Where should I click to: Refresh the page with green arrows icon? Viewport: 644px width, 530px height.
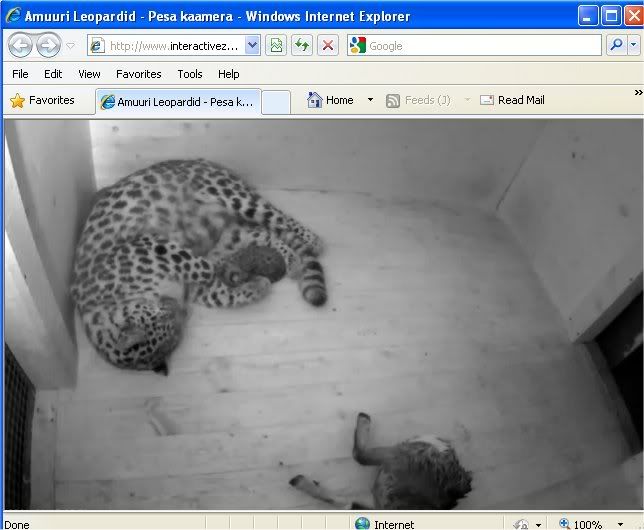(x=302, y=45)
